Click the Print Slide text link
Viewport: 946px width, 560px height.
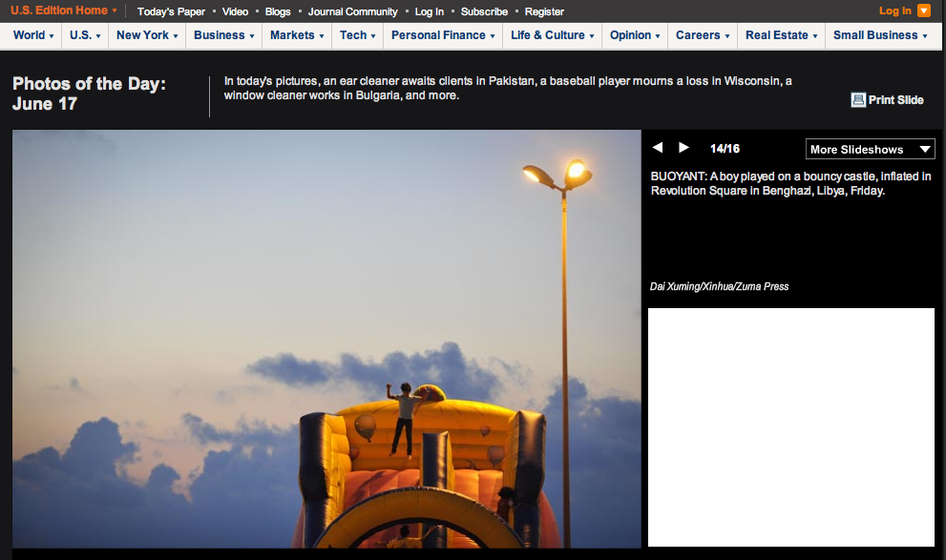point(895,100)
